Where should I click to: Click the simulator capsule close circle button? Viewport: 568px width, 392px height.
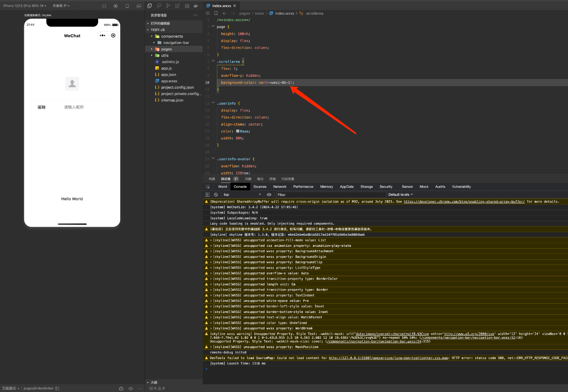[x=113, y=36]
